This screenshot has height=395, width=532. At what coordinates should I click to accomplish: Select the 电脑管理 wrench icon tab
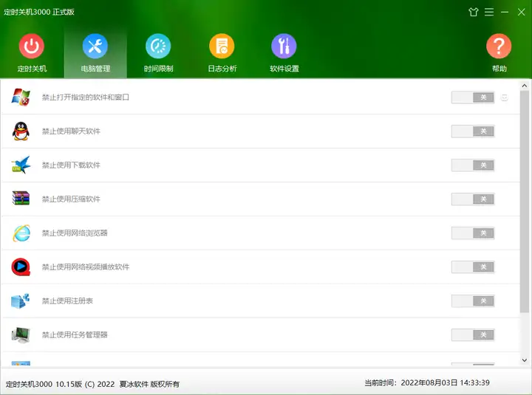point(95,46)
